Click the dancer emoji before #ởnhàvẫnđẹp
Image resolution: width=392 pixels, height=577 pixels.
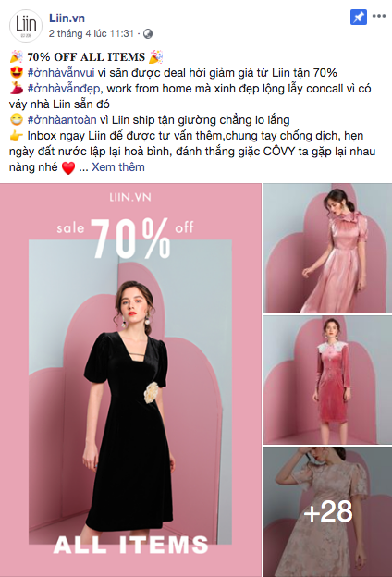coord(17,89)
